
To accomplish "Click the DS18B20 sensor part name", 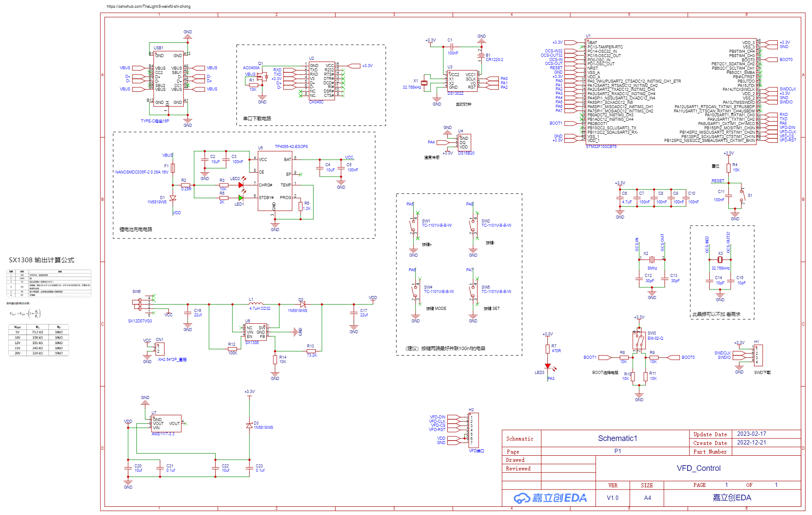I will [x=466, y=153].
